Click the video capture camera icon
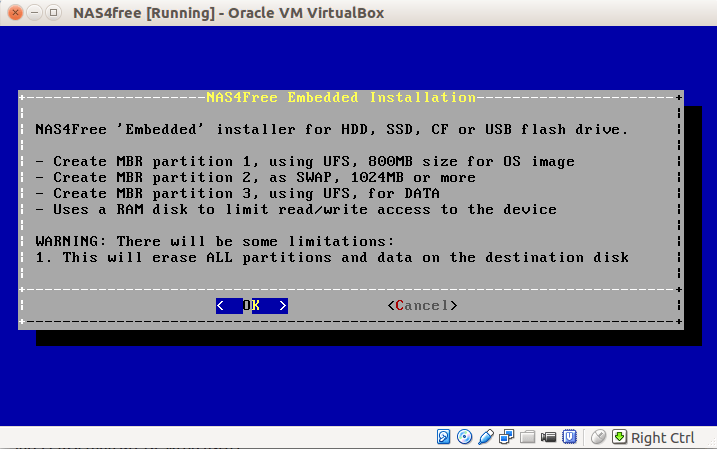Screen dimensions: 717x449 pos(548,437)
